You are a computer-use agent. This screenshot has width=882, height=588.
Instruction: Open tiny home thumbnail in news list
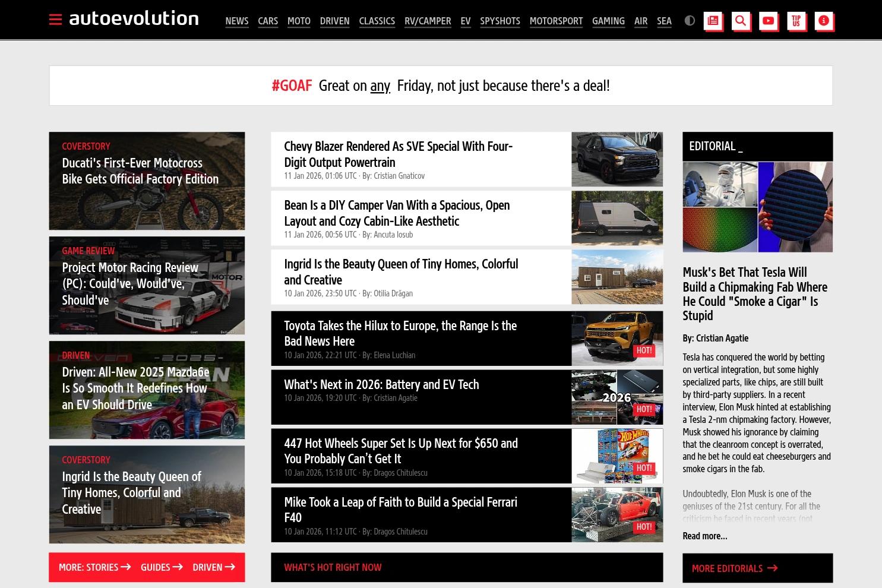click(x=617, y=277)
